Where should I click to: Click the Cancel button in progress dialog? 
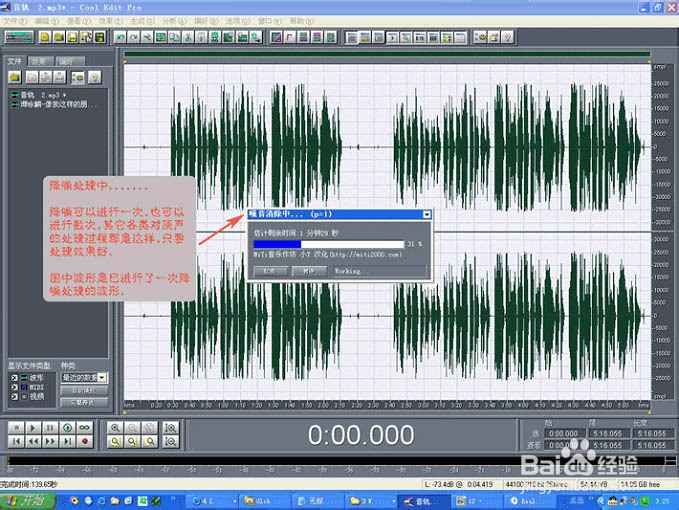click(270, 271)
